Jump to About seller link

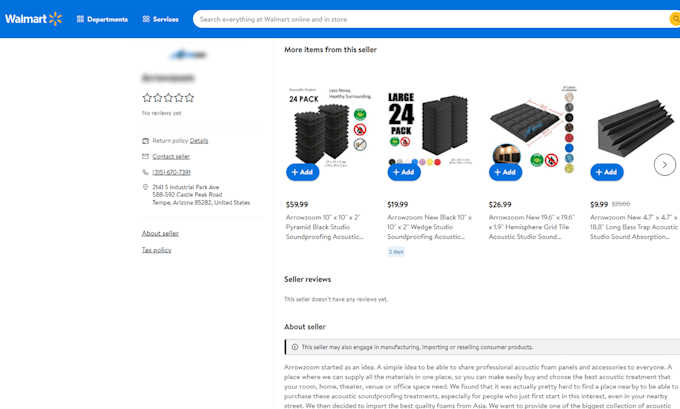160,233
